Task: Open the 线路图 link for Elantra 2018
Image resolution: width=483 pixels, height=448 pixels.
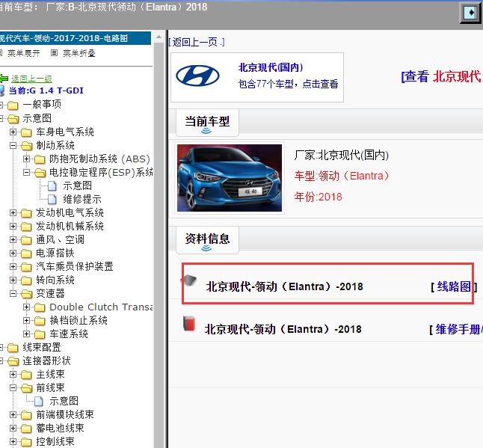Action: (454, 287)
